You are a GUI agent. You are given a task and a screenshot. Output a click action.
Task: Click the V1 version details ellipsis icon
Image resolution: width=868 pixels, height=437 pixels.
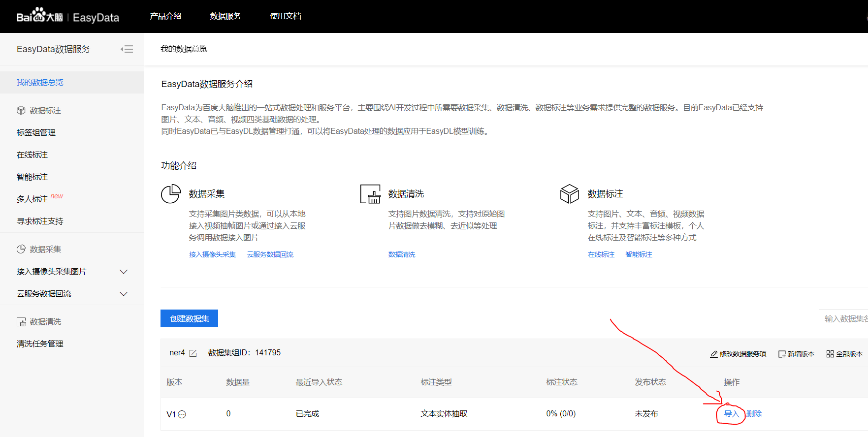click(182, 414)
